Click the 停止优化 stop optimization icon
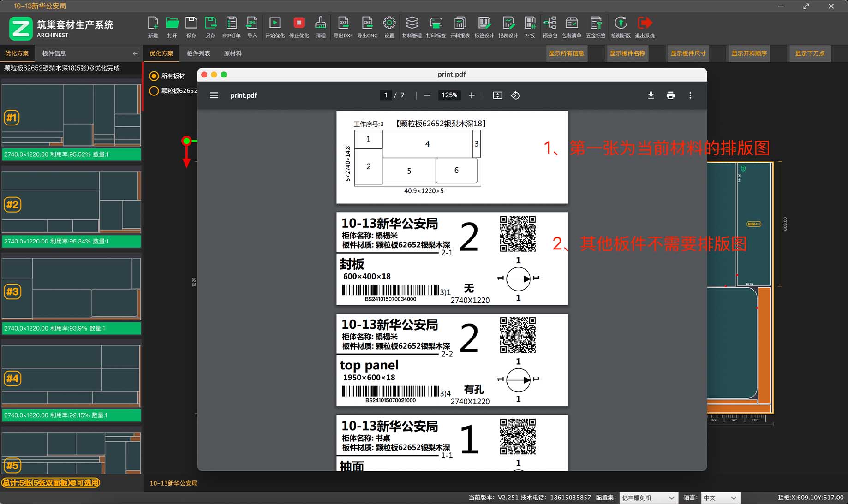Screen dimensions: 848x504 [x=299, y=26]
